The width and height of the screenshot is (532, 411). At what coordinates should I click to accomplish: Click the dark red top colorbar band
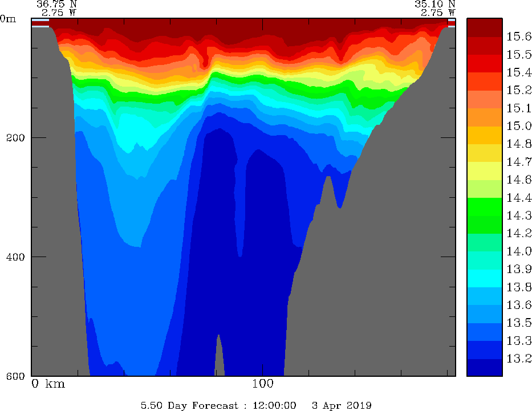point(485,27)
